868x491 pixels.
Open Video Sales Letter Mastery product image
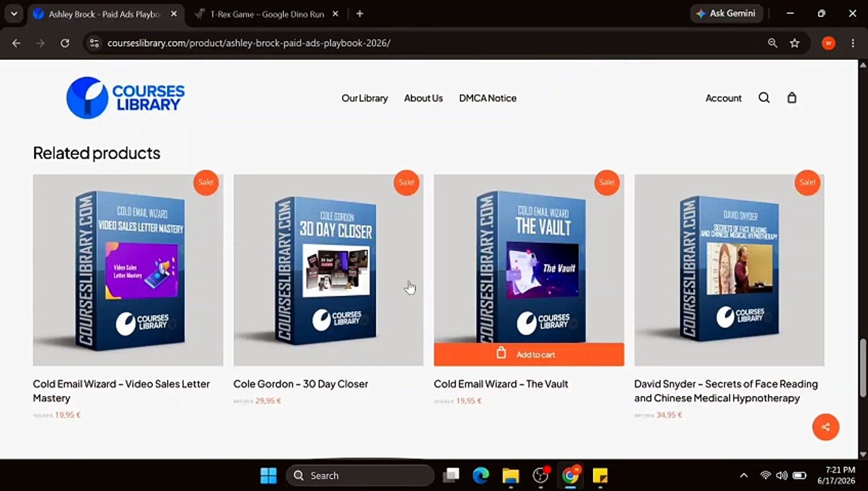128,270
